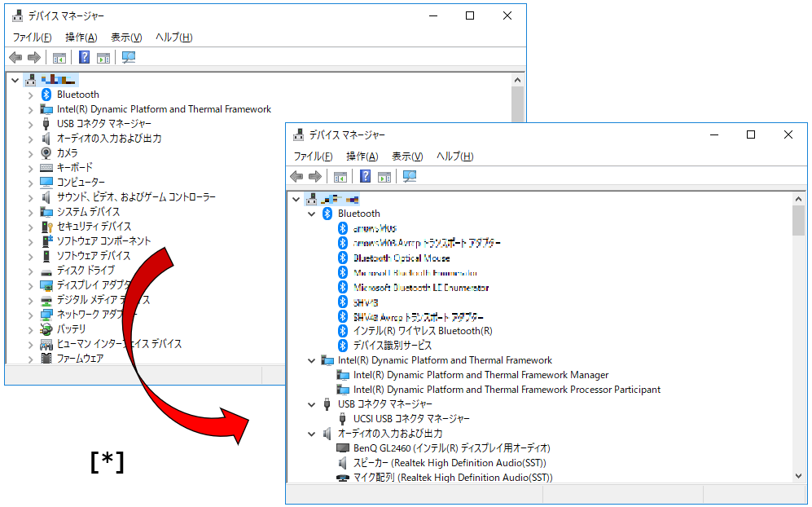Screen dimensions: 812x507
Task: Expand Bluetooth category in rear window
Action: pyautogui.click(x=30, y=95)
